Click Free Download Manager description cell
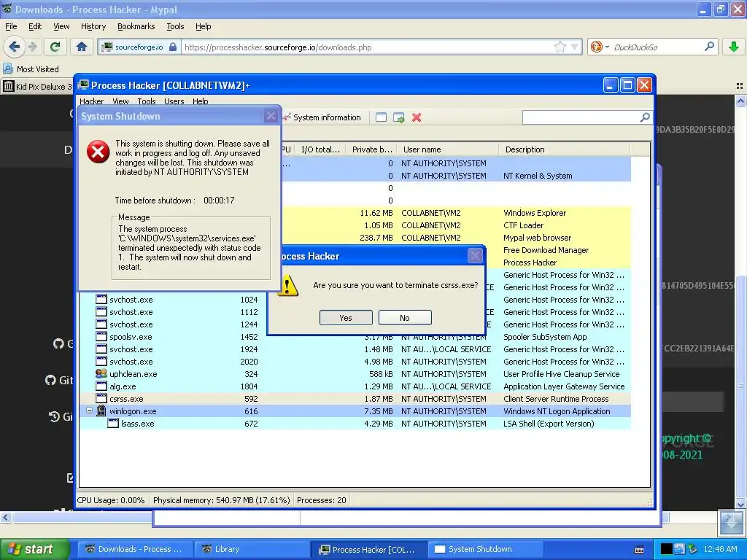 [546, 250]
